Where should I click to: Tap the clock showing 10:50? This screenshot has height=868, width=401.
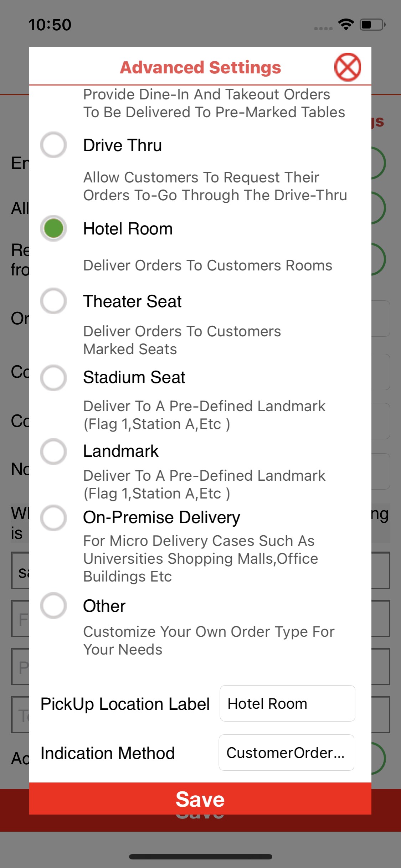50,25
